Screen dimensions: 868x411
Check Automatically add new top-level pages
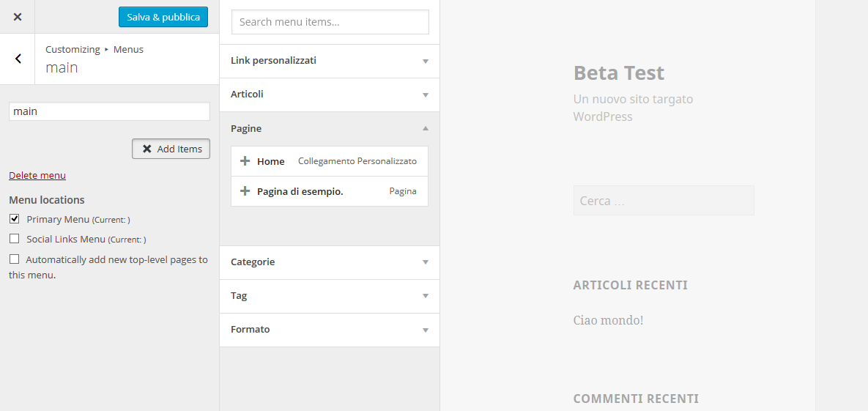pos(14,259)
